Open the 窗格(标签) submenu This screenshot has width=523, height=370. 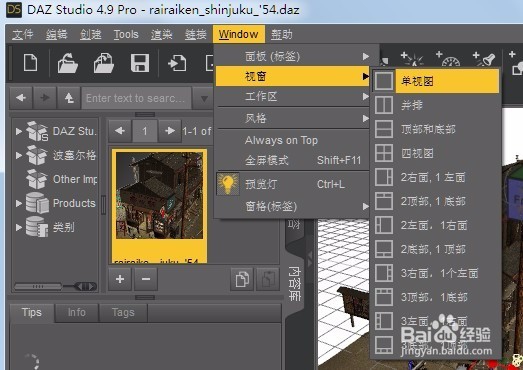tap(292, 207)
